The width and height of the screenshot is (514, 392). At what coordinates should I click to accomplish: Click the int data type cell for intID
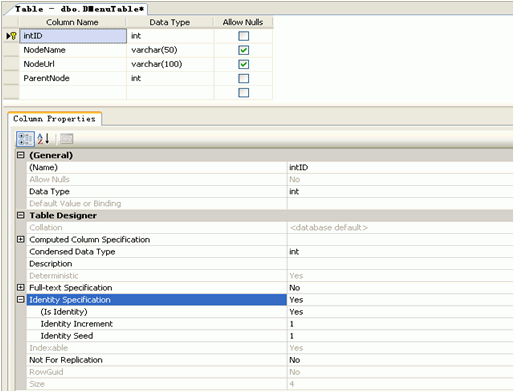pyautogui.click(x=170, y=36)
